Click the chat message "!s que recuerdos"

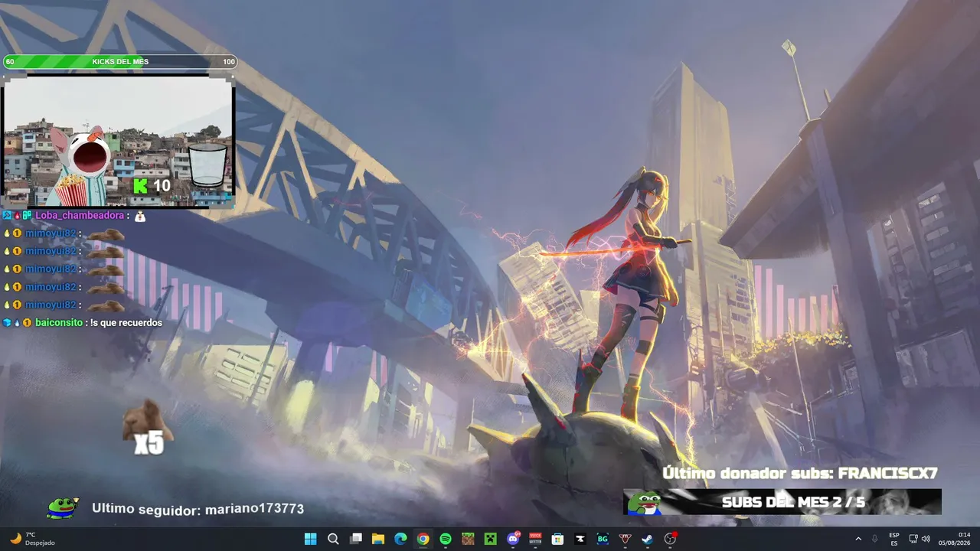point(126,323)
